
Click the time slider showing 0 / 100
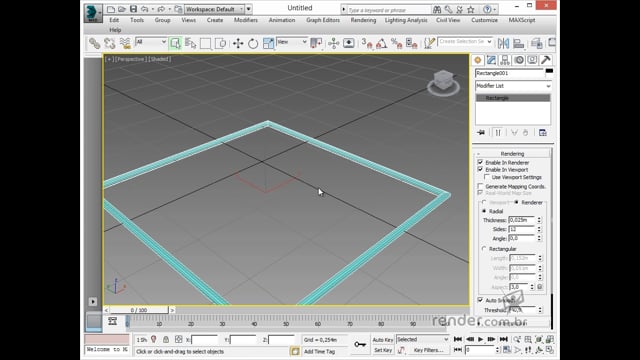(139, 310)
